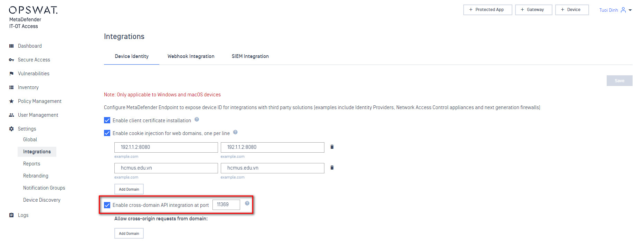Viewport: 644px width, 249px height.
Task: Click the Settings gear icon
Action: tap(11, 129)
